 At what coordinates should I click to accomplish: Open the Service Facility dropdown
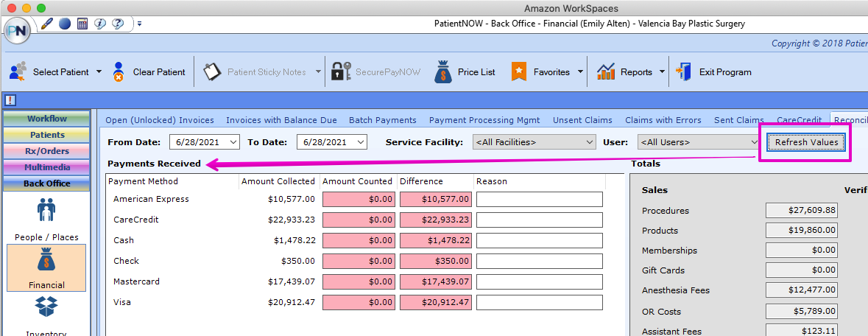[x=589, y=142]
